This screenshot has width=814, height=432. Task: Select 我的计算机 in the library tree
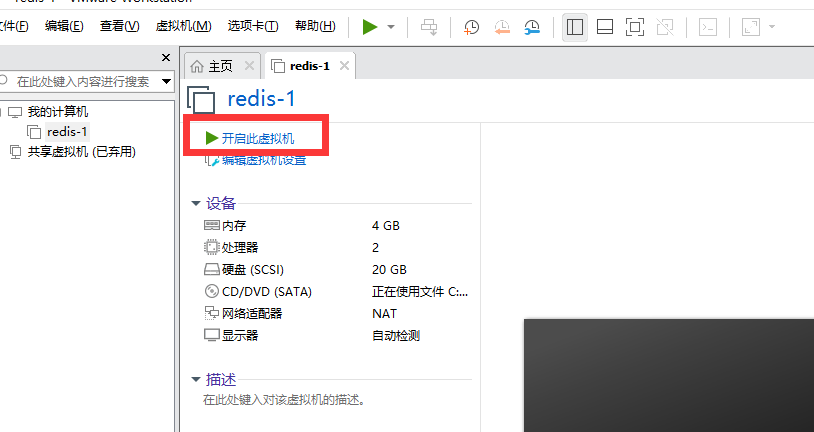coord(58,112)
